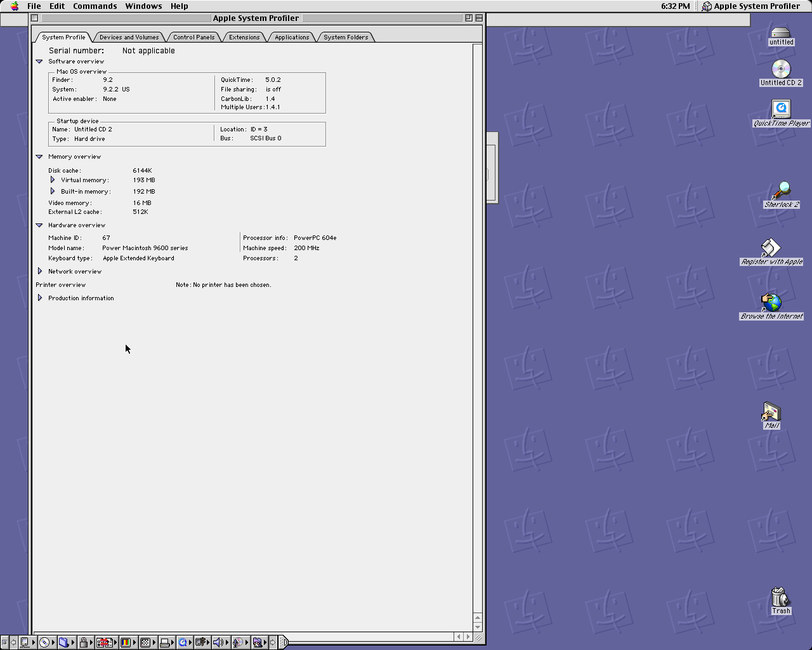Screen dimensions: 812x650
Task: Select the Mail desktop icon
Action: 771,411
